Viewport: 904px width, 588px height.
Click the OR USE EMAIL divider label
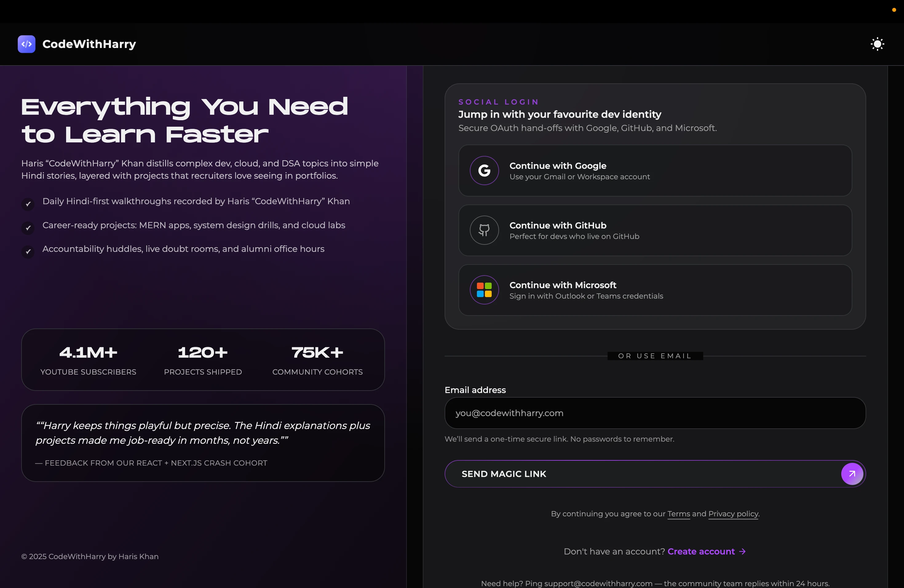(x=654, y=356)
